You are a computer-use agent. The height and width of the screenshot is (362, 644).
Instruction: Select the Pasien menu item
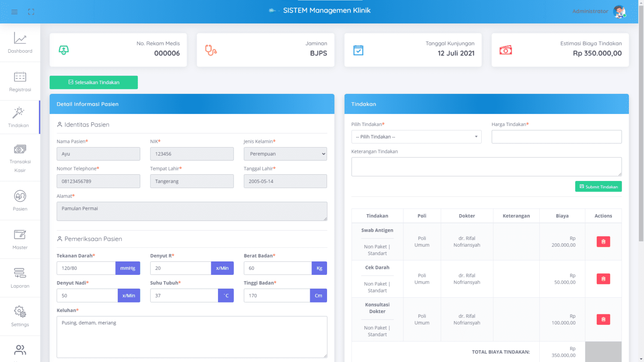pos(20,200)
